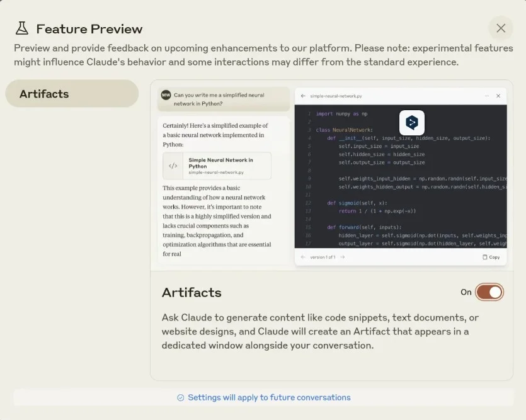Click the large 'Artifacts' heading below preview
Screen dimensions: 526x420
[192, 292]
